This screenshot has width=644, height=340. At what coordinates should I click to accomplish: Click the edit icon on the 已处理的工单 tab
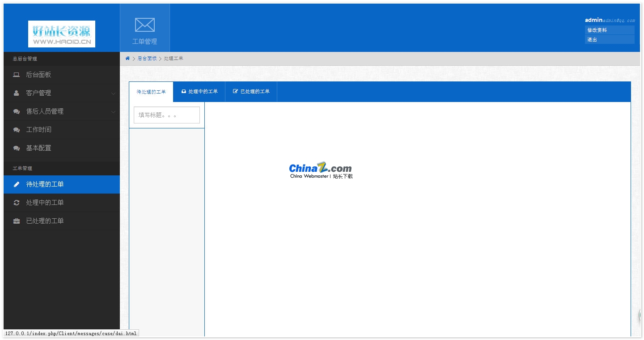[236, 91]
